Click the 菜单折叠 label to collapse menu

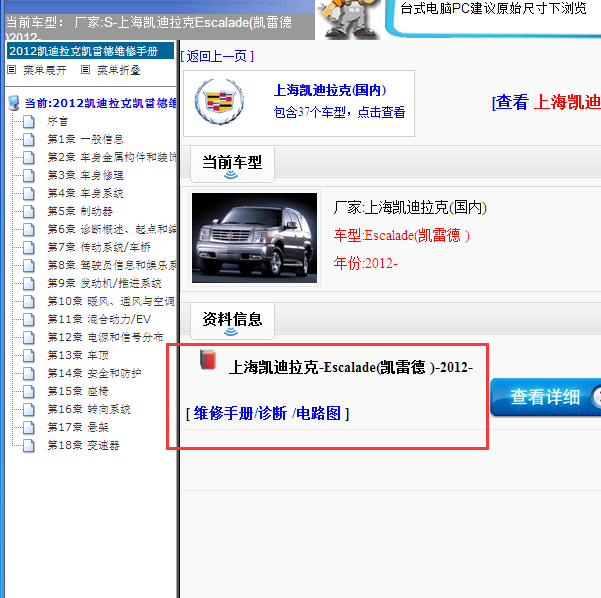119,70
